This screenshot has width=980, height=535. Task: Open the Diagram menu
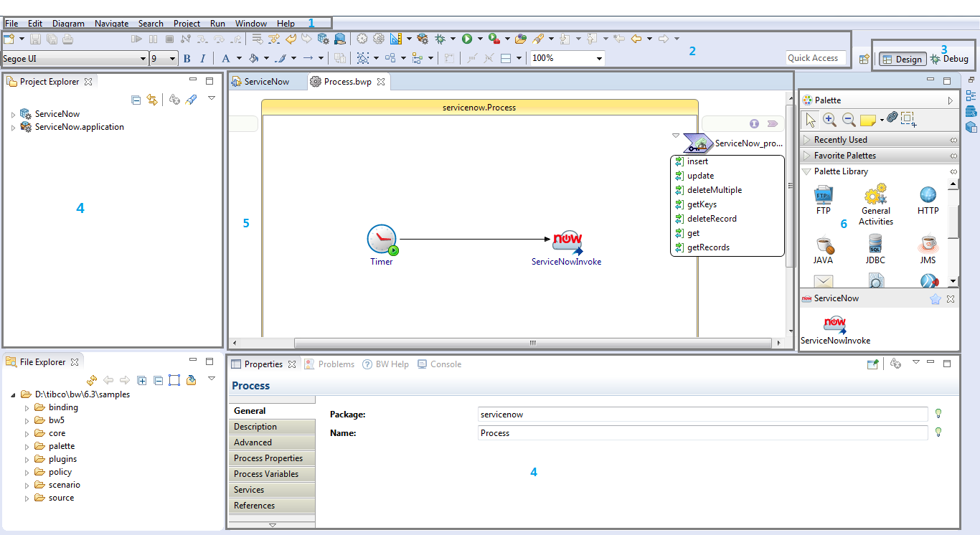point(68,24)
